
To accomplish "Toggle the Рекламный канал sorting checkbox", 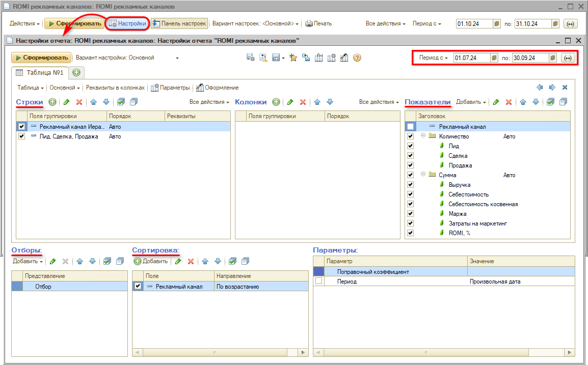I will click(x=138, y=286).
